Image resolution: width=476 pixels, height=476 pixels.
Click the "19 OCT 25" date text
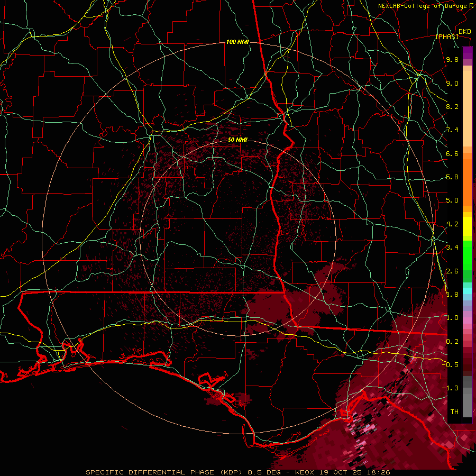pos(340,472)
